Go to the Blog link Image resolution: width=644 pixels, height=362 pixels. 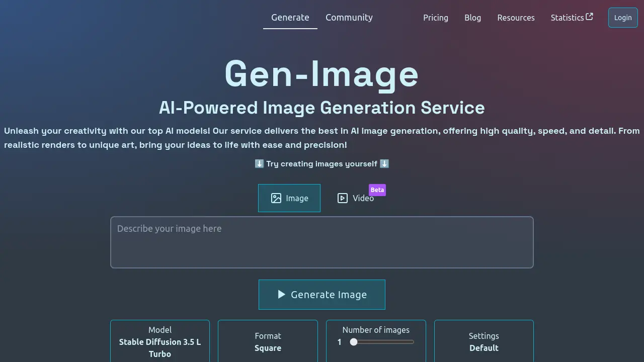click(x=472, y=18)
